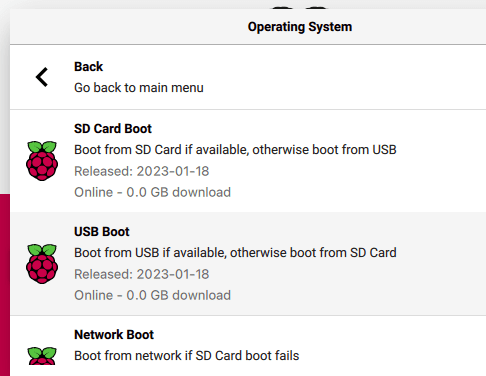The image size is (486, 376).
Task: Select the Back menu entry
Action: pyautogui.click(x=248, y=77)
